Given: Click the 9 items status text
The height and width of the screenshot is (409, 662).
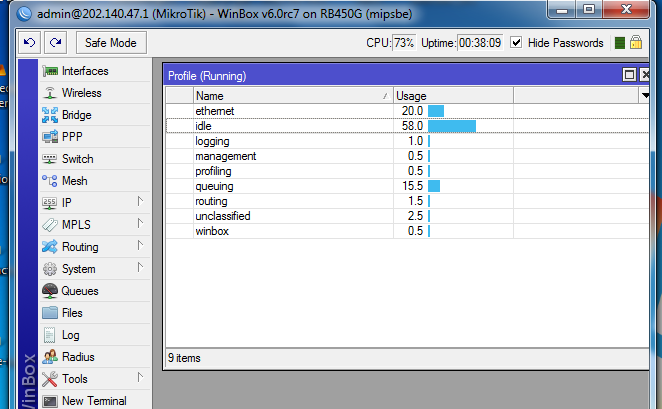Looking at the screenshot, I should click(x=184, y=358).
